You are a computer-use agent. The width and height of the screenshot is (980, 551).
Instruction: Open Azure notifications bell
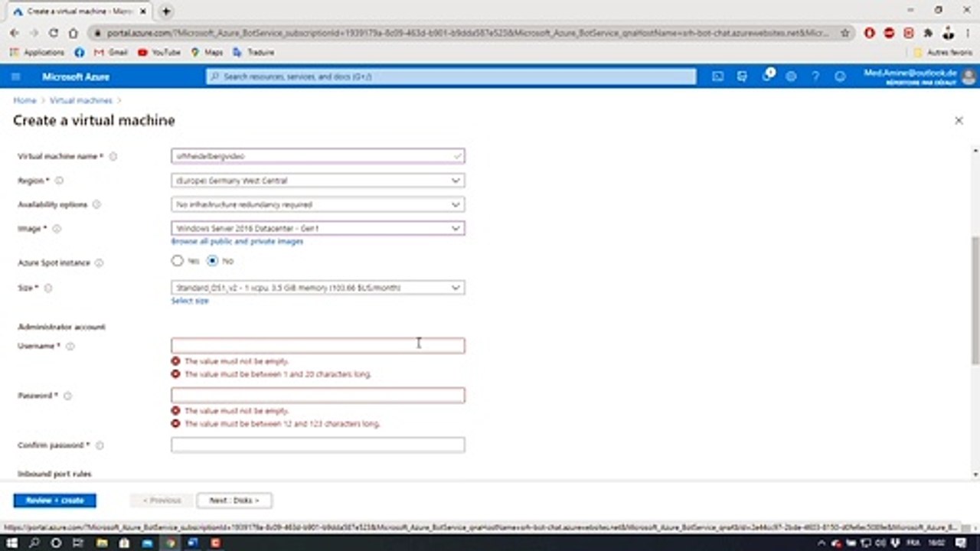[x=767, y=76]
